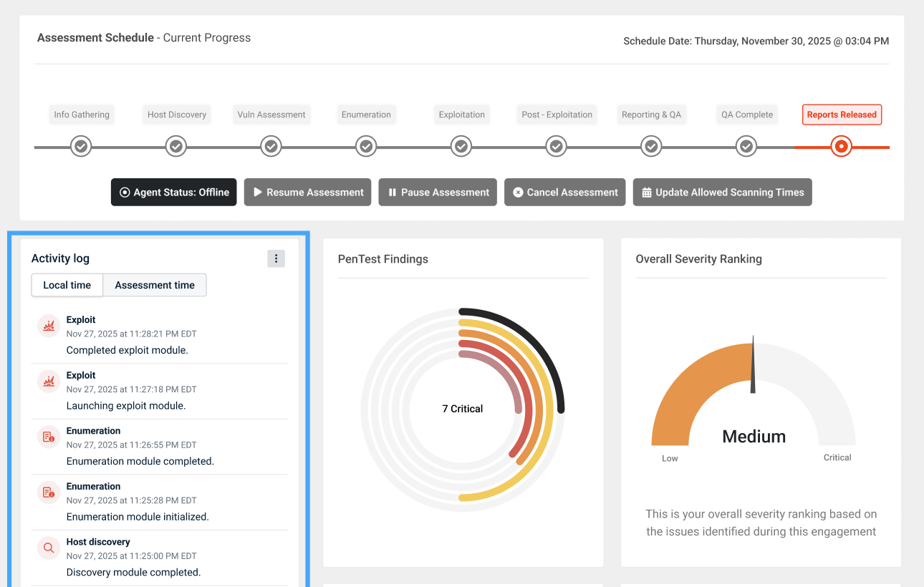Click the Info Gathering checkmark circle
Screen dimensions: 924x587
[x=81, y=147]
